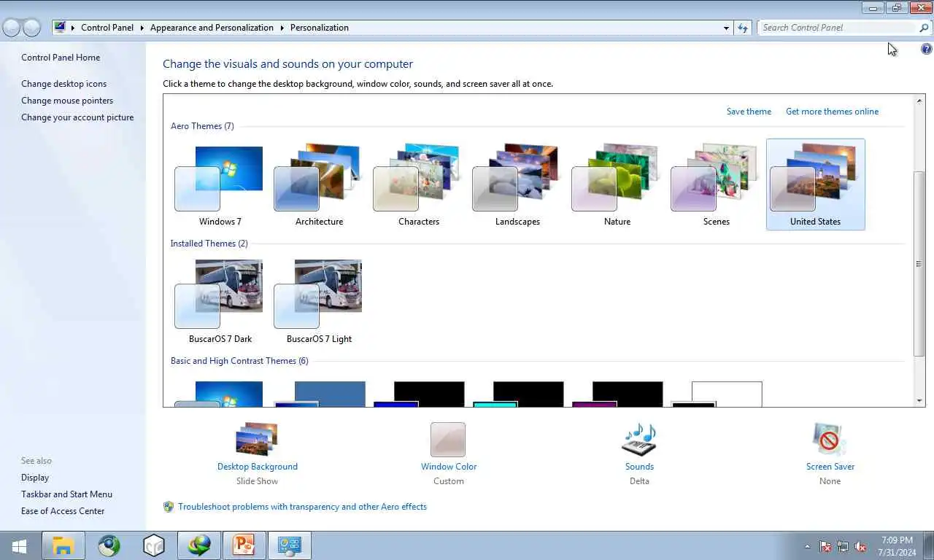Open the Window Color custom swatch
Image resolution: width=934 pixels, height=560 pixels.
coord(448,440)
